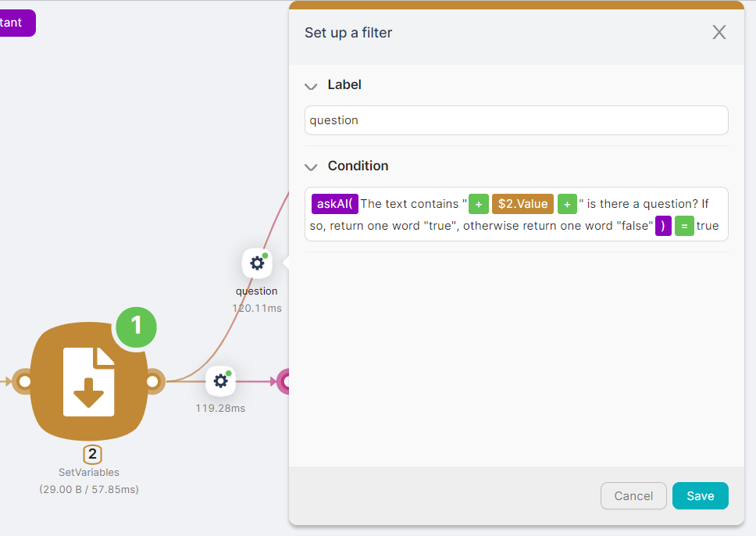Click the purple button at top left

tap(16, 23)
